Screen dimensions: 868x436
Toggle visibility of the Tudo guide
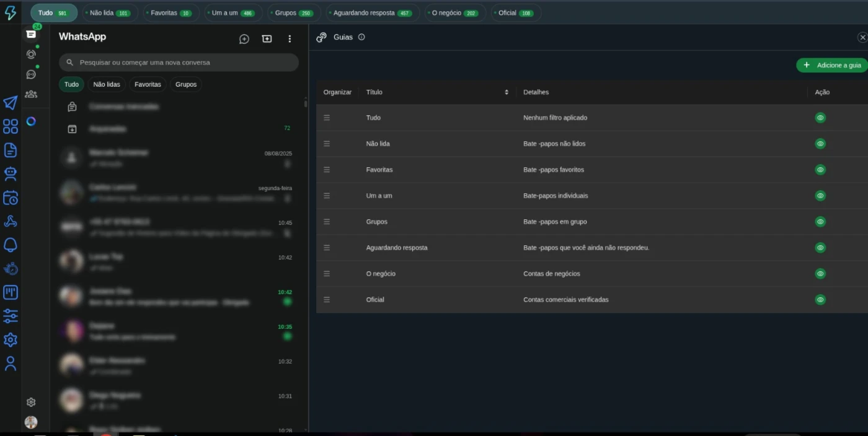pos(820,118)
